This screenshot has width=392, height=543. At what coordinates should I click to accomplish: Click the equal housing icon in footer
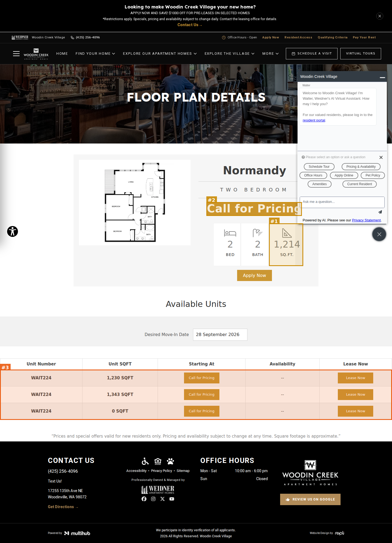tap(158, 461)
